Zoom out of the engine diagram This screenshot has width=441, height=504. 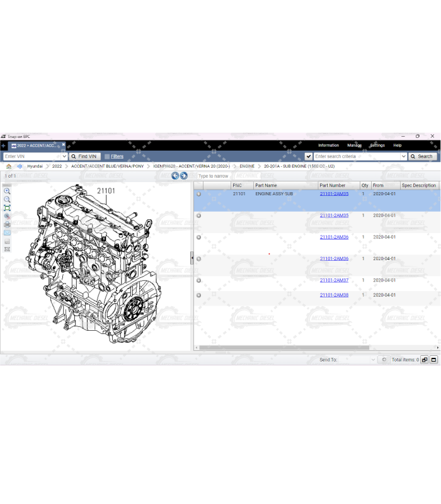(x=7, y=199)
